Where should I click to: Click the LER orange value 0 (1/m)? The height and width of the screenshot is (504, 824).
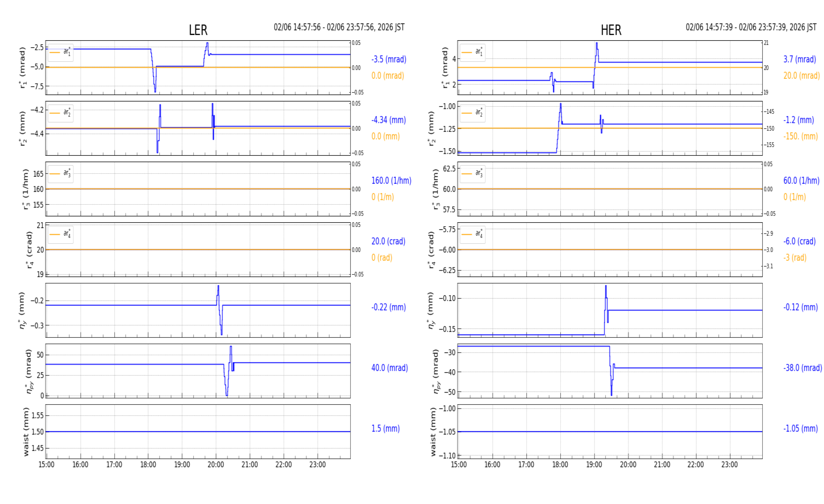click(x=383, y=197)
